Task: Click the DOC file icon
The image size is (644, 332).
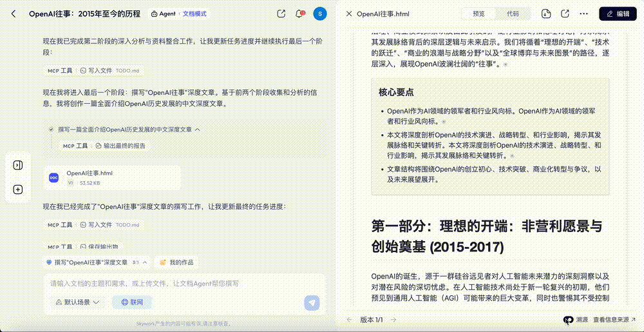Action: pos(54,177)
